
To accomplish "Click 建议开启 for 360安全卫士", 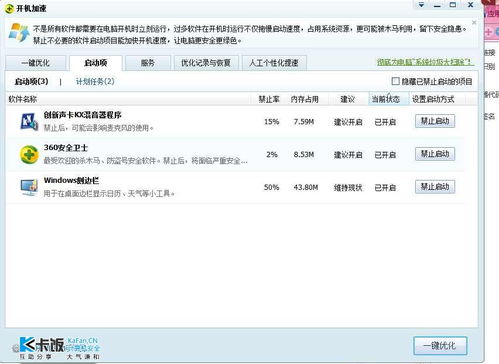I will 348,155.
